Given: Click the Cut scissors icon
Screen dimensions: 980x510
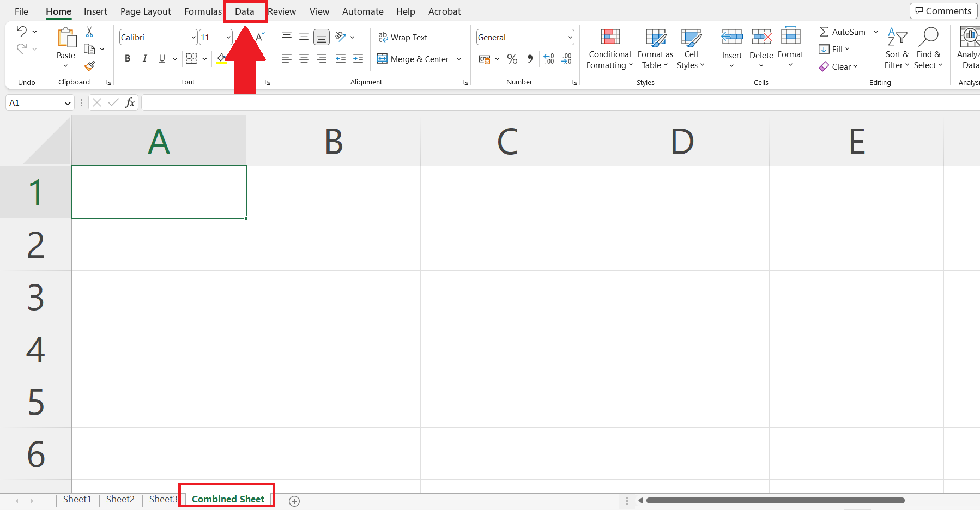Looking at the screenshot, I should [90, 32].
